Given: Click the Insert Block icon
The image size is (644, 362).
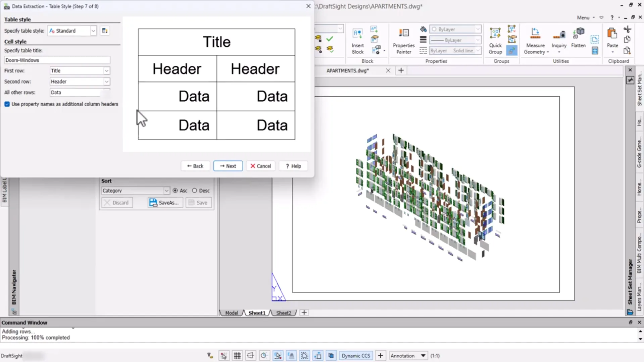Looking at the screenshot, I should [357, 34].
